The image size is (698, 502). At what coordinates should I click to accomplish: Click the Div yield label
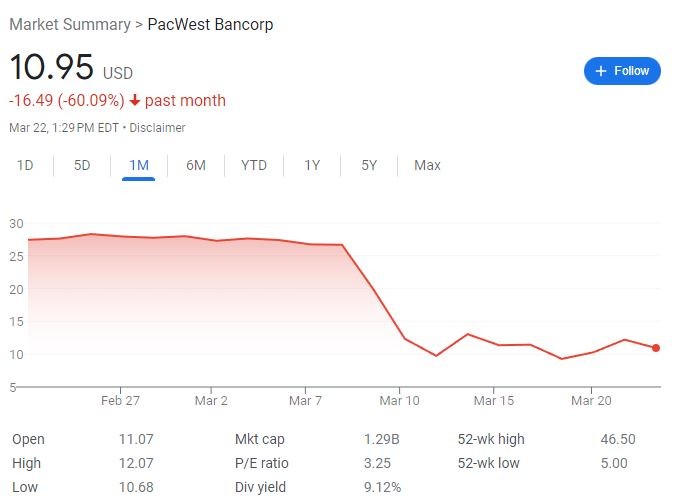coord(260,487)
